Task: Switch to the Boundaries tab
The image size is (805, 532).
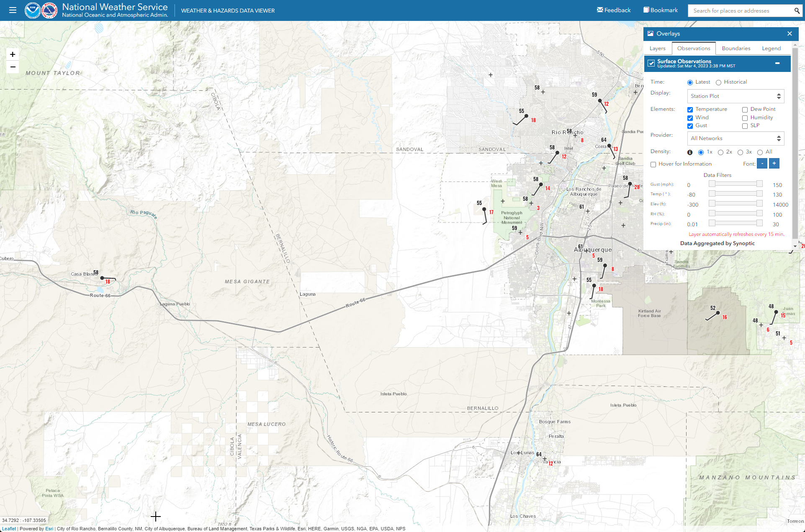Action: pos(736,49)
